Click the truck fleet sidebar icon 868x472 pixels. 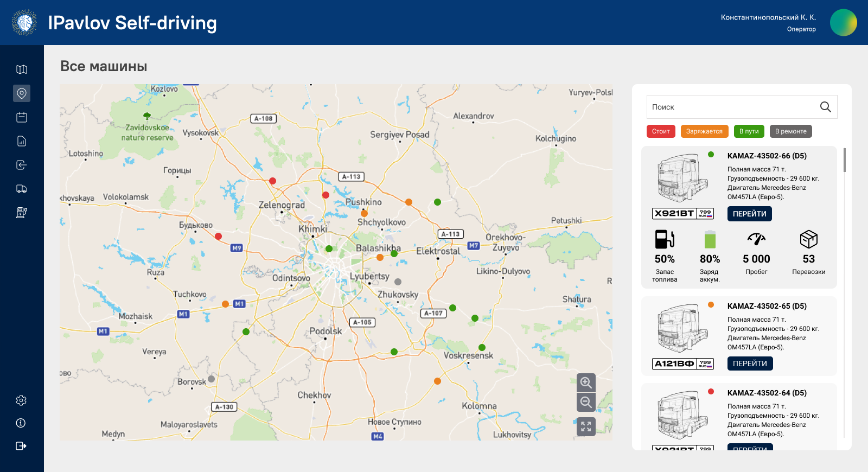click(x=22, y=189)
